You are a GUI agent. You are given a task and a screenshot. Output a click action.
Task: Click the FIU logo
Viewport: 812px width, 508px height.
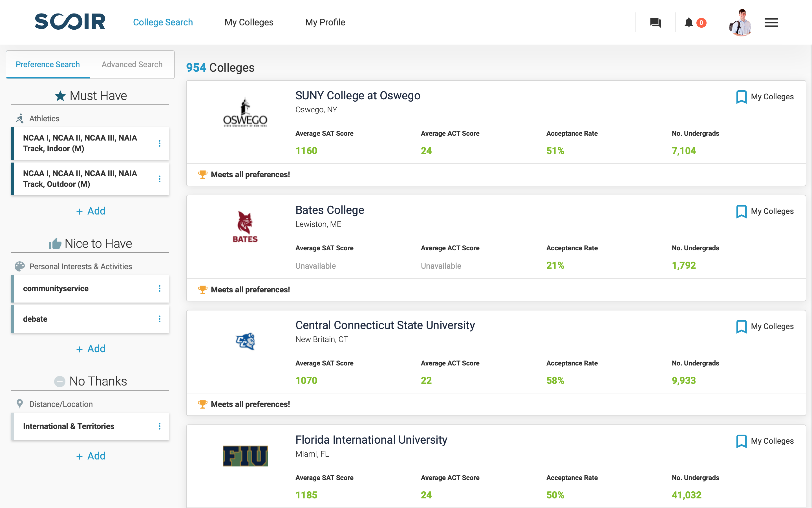(245, 456)
